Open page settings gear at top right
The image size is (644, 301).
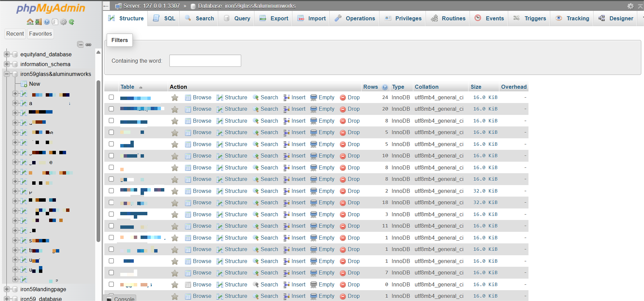(x=630, y=6)
